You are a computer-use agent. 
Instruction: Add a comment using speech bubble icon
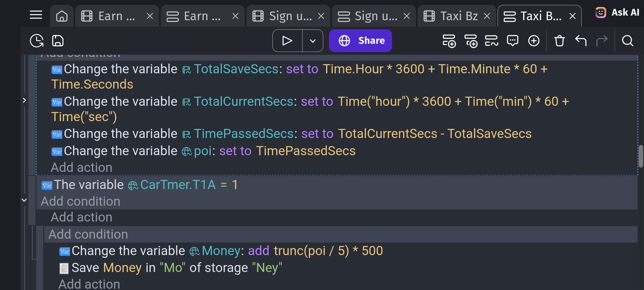[513, 41]
